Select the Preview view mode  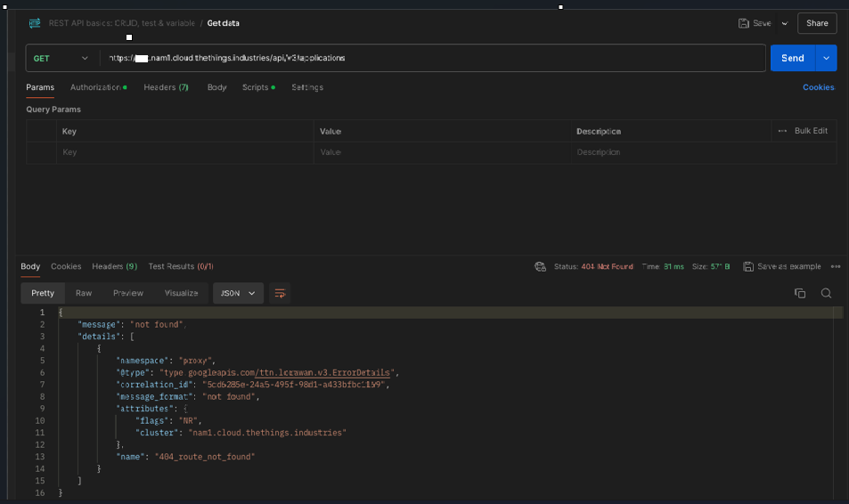[x=127, y=293]
